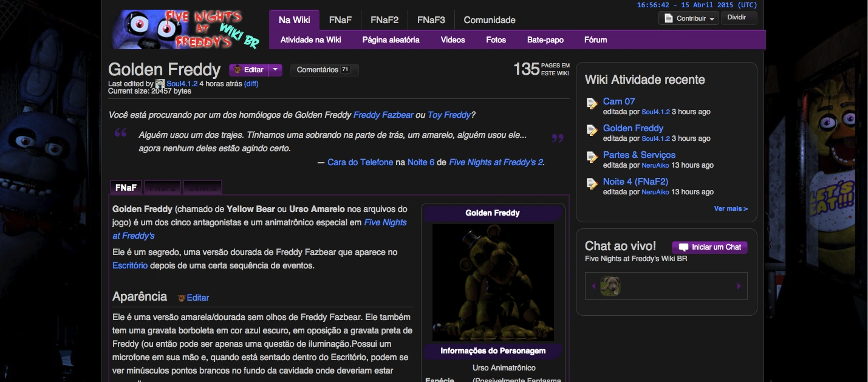
Task: Click the edit icon beside Golden Freddy activity
Action: pos(592,131)
